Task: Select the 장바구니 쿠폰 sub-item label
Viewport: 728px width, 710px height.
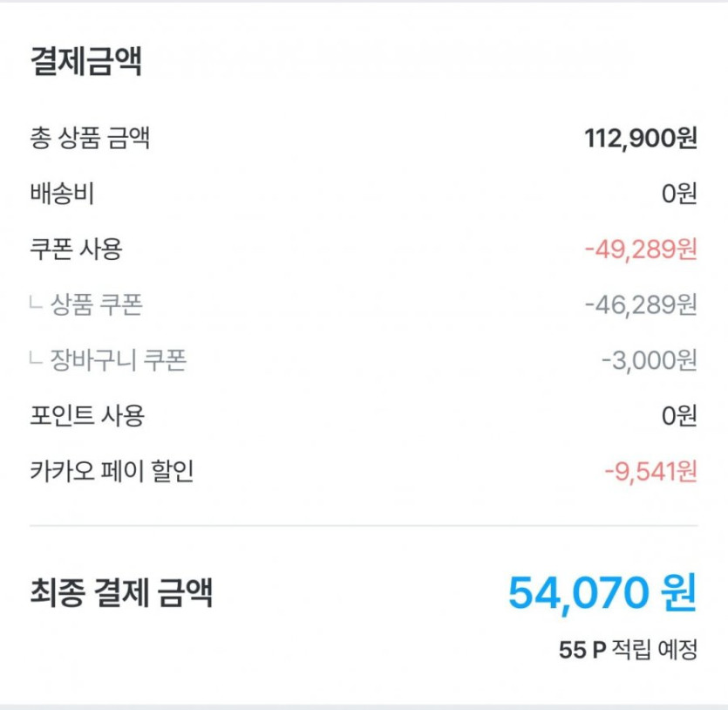Action: pos(118,360)
